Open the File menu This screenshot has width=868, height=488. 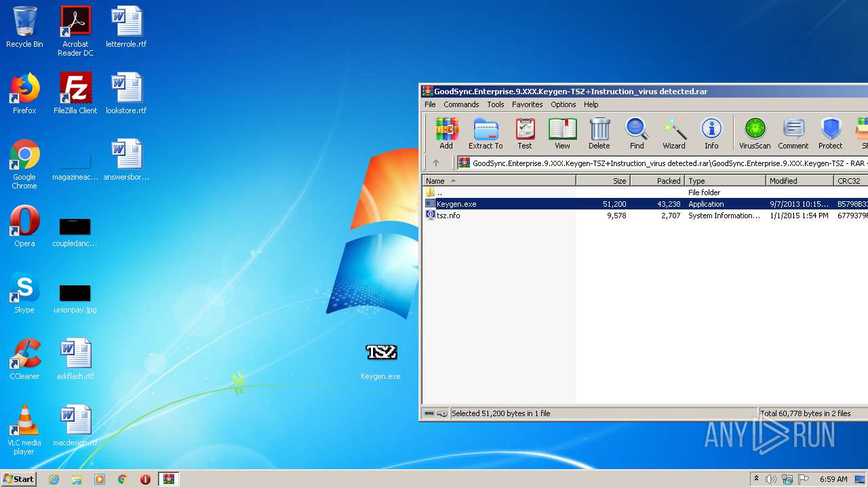click(x=430, y=104)
